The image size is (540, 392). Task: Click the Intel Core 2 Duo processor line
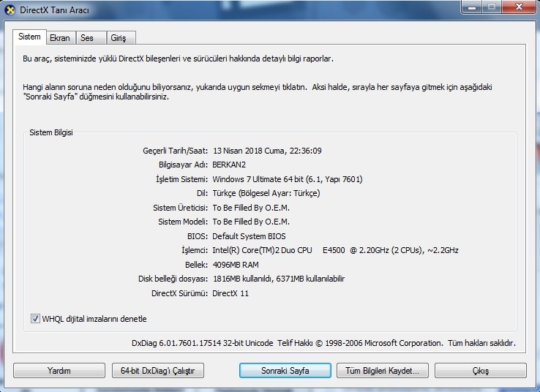coord(335,250)
